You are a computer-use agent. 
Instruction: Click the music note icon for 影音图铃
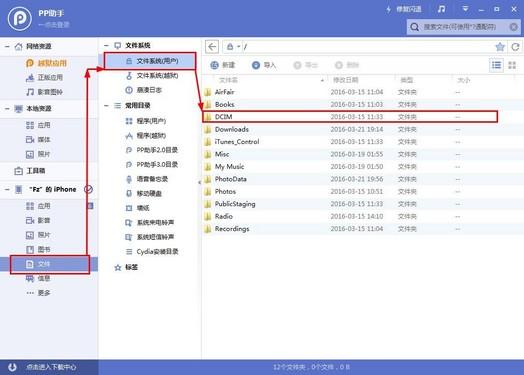[30, 92]
